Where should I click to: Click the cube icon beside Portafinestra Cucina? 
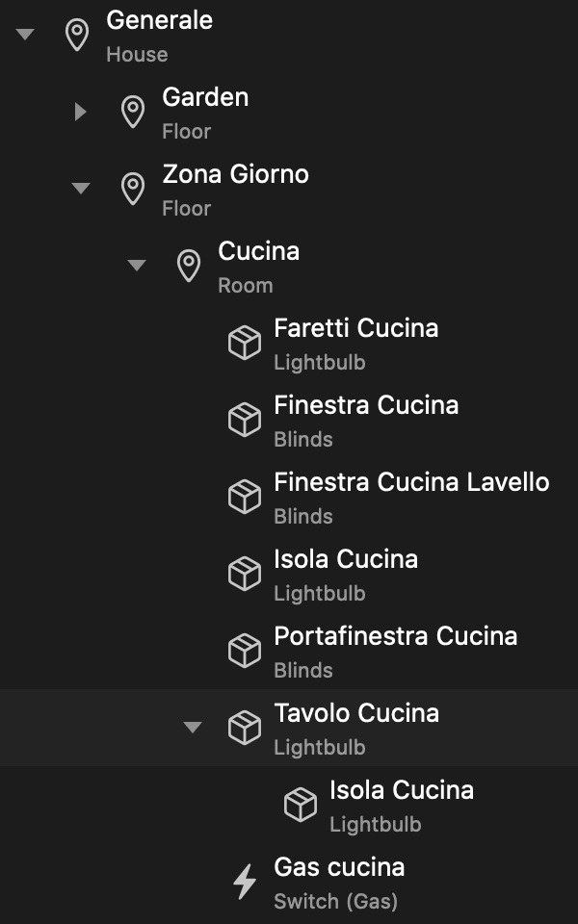click(x=245, y=651)
